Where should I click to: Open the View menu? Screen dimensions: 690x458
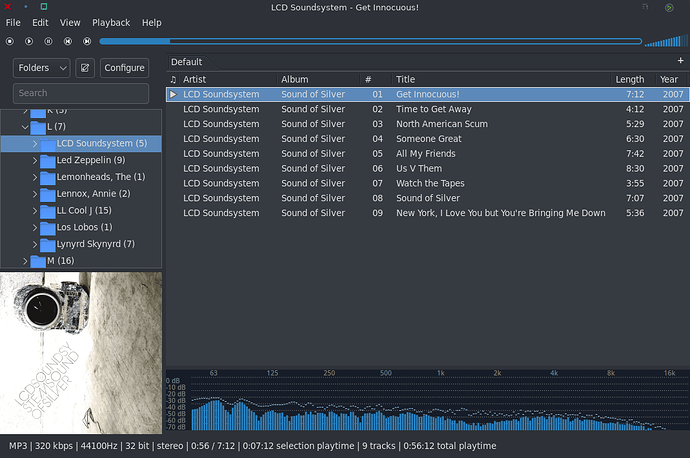(x=70, y=22)
